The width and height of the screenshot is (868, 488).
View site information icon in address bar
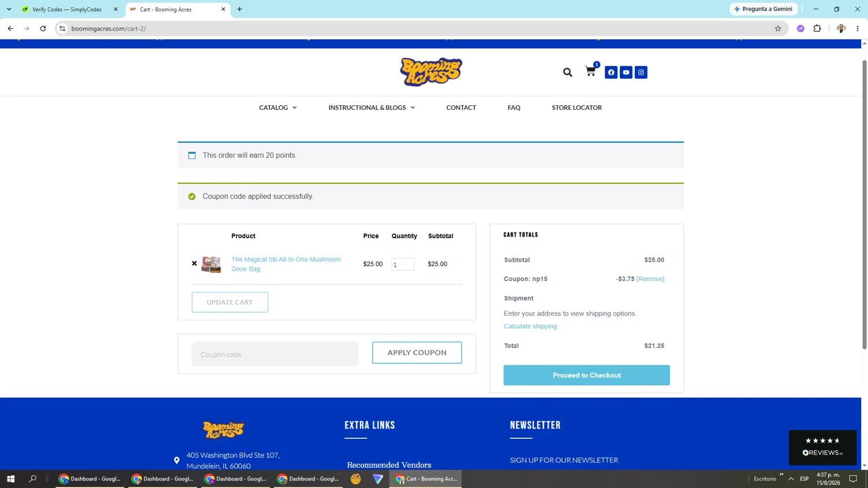point(62,28)
